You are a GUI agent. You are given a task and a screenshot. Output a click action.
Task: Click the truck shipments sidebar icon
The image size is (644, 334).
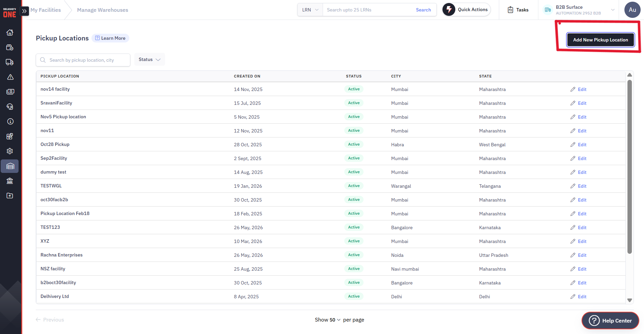(10, 62)
